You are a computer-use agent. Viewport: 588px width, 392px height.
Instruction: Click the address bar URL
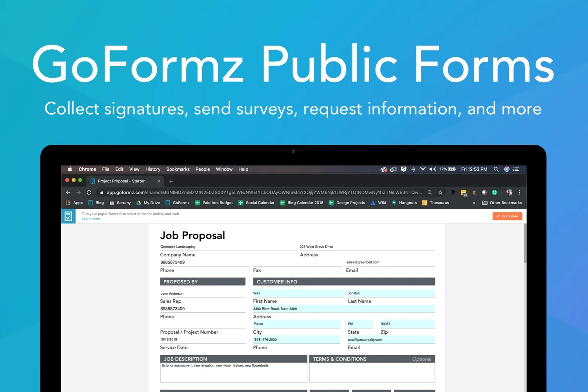264,192
